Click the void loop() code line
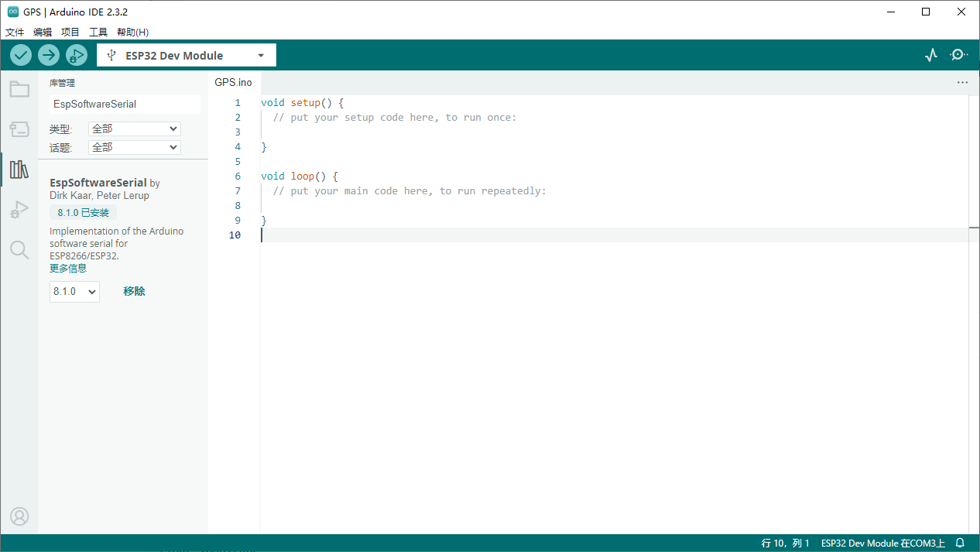The width and height of the screenshot is (980, 552). coord(300,176)
